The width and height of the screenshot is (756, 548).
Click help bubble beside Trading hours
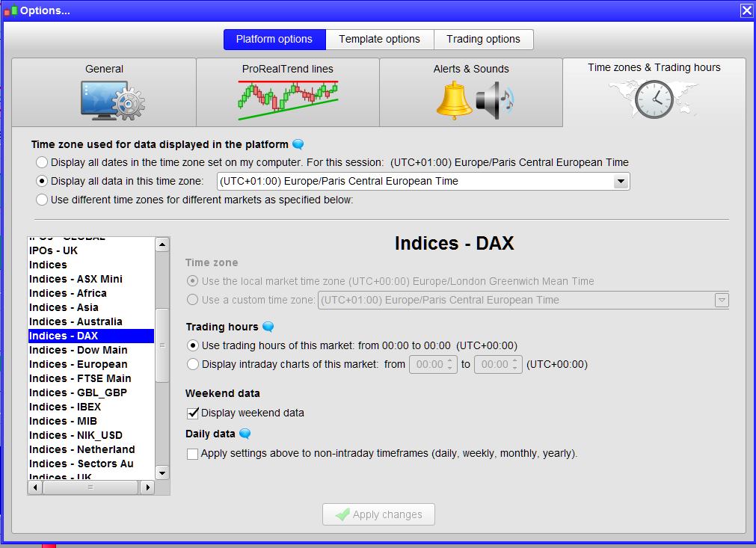[268, 327]
